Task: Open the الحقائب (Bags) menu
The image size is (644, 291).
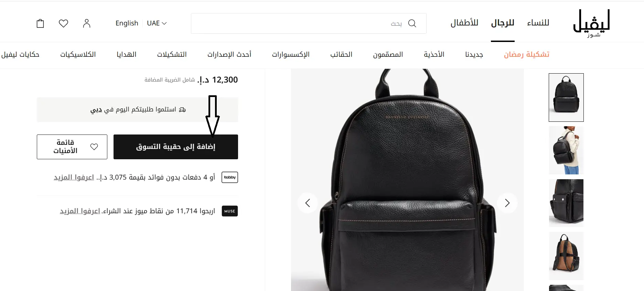Action: pyautogui.click(x=341, y=54)
